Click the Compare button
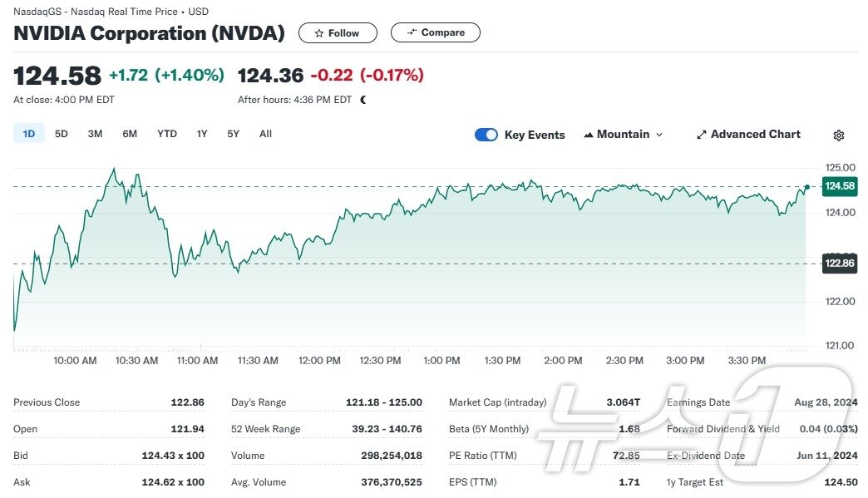The image size is (868, 498). click(x=435, y=32)
